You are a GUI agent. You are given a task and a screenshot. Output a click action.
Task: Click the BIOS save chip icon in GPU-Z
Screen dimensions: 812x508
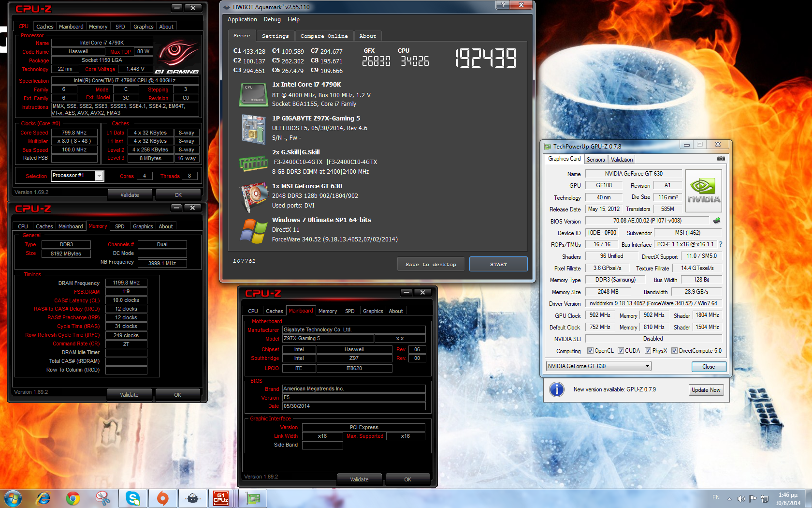pos(717,221)
